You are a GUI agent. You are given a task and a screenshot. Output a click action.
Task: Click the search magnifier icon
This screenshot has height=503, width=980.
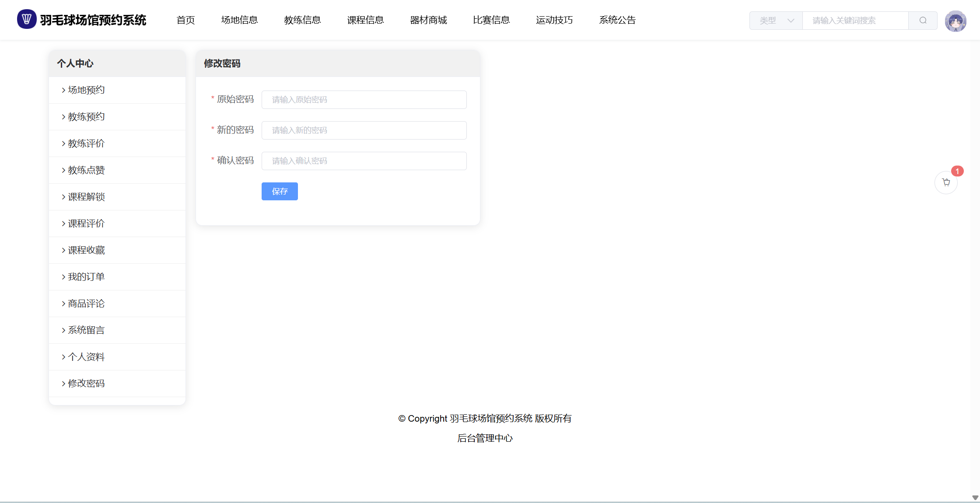[923, 21]
